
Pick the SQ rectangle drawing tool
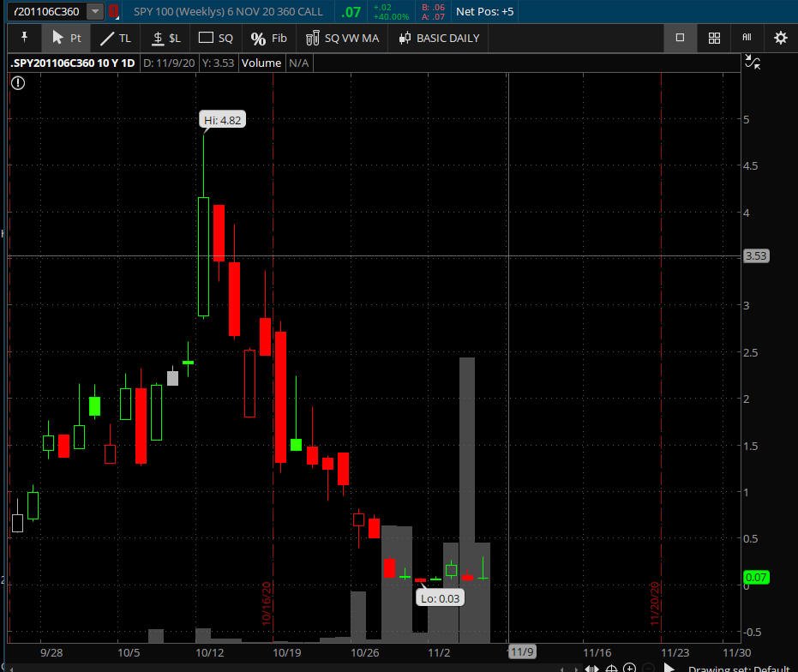click(x=216, y=38)
